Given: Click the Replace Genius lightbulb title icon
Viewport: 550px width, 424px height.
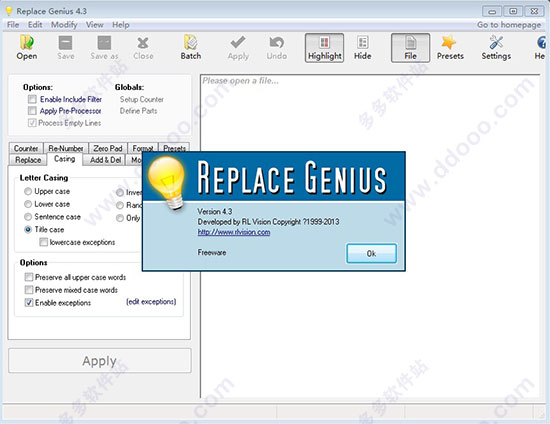Looking at the screenshot, I should (x=9, y=11).
